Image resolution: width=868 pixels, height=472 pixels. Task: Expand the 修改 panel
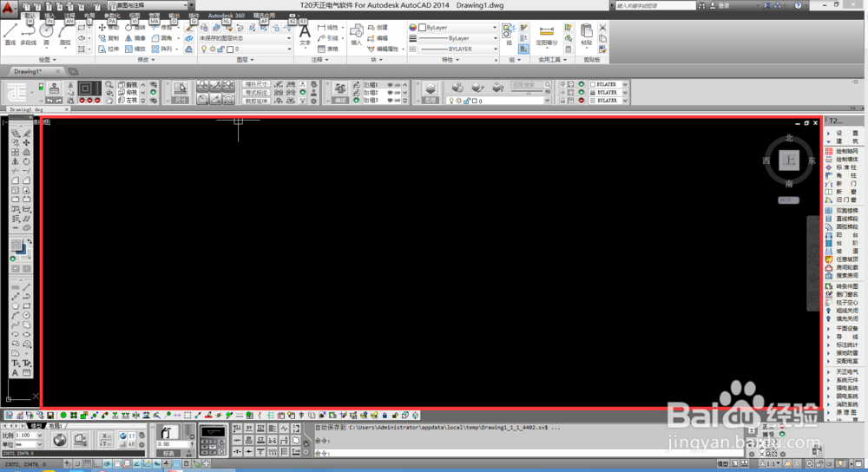(x=146, y=60)
